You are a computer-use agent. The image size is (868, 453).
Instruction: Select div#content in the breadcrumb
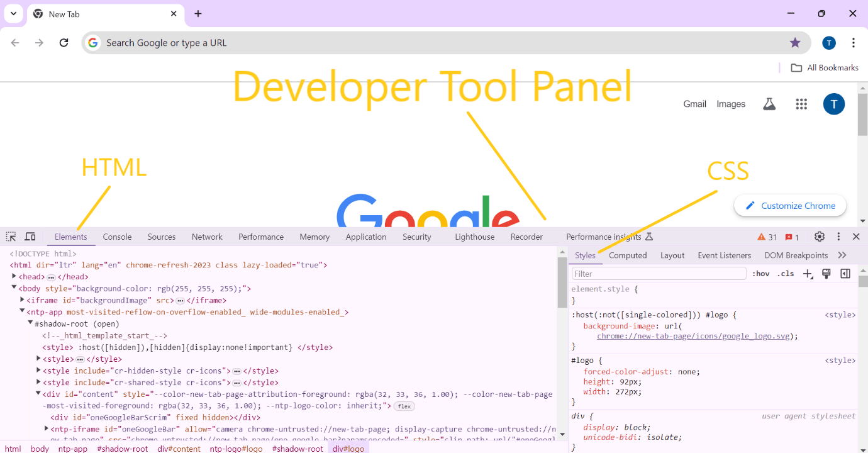pyautogui.click(x=179, y=449)
